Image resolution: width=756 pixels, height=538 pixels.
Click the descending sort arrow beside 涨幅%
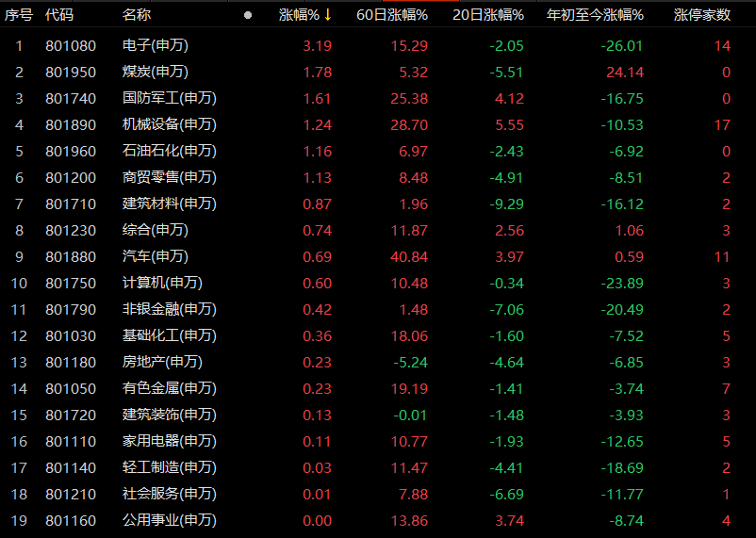(x=327, y=15)
